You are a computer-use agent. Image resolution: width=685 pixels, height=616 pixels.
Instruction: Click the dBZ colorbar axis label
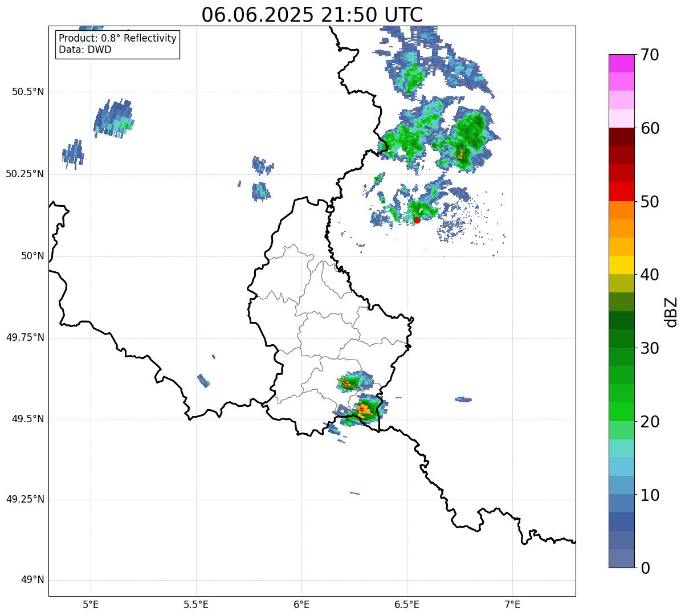[671, 311]
